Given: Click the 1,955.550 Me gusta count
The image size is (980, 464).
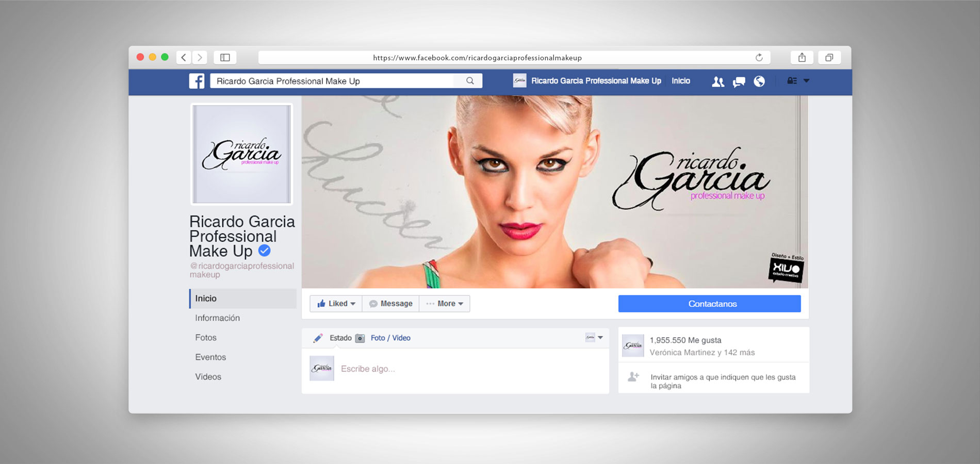Looking at the screenshot, I should (x=685, y=340).
